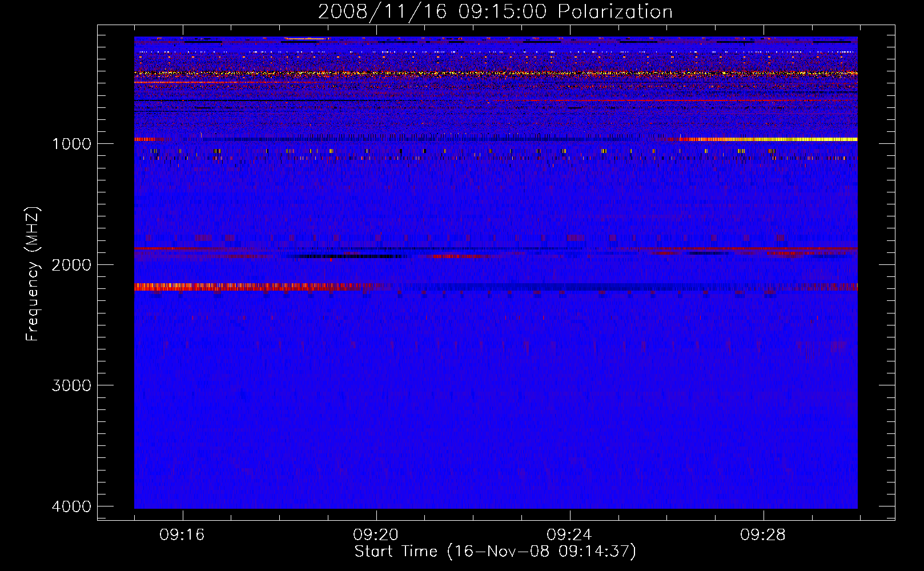Click the 09:20 time tick label

point(376,535)
